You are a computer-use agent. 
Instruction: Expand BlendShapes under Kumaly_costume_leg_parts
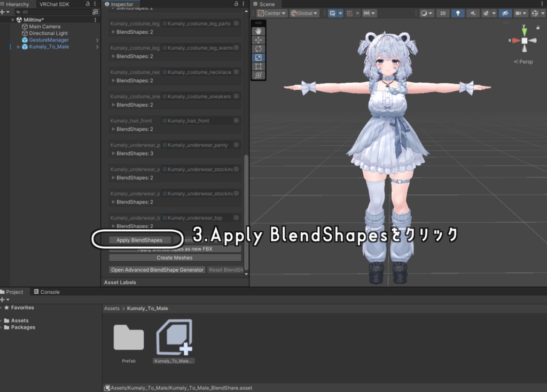113,32
